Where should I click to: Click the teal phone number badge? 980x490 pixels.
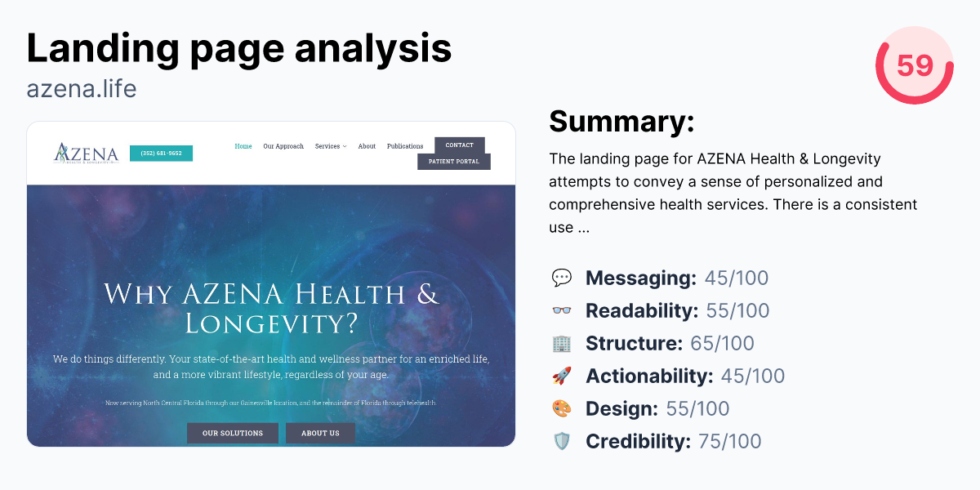pyautogui.click(x=161, y=154)
